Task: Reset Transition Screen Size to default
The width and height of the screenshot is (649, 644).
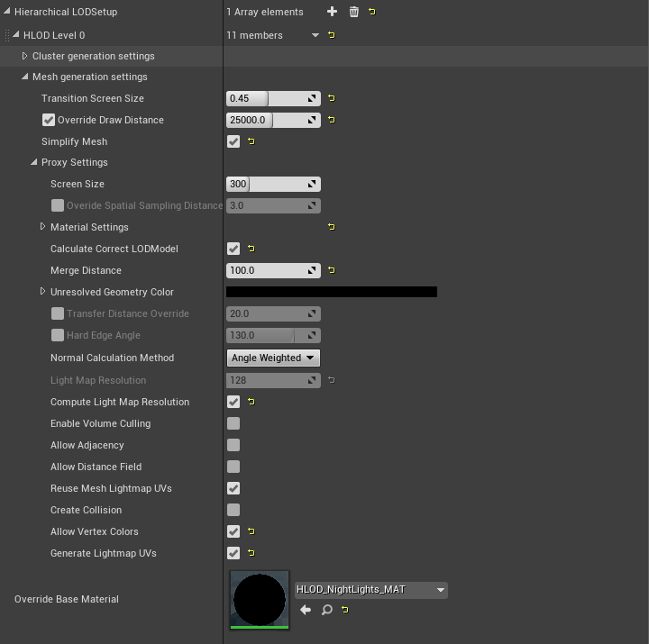Action: click(332, 98)
